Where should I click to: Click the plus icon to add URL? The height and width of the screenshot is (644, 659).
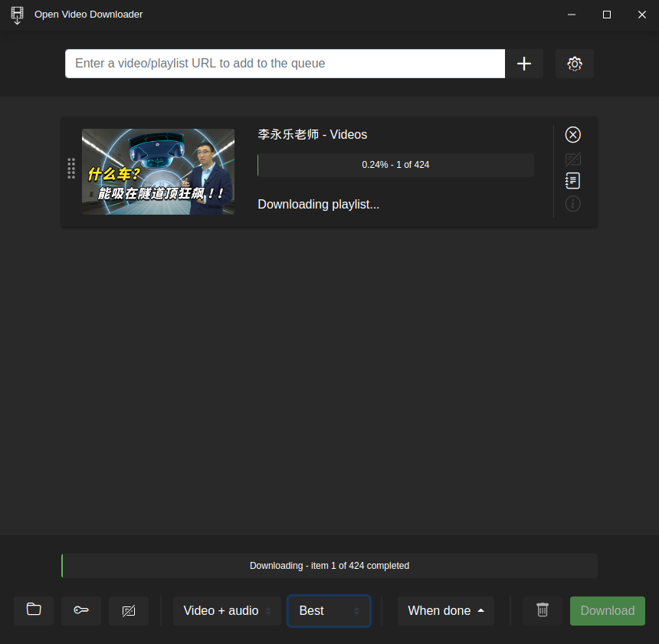(x=524, y=64)
